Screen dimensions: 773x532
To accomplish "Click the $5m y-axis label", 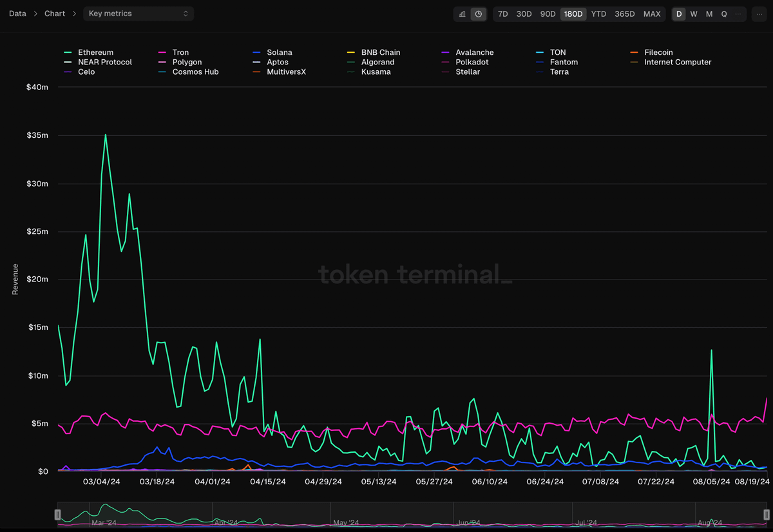I will click(39, 423).
